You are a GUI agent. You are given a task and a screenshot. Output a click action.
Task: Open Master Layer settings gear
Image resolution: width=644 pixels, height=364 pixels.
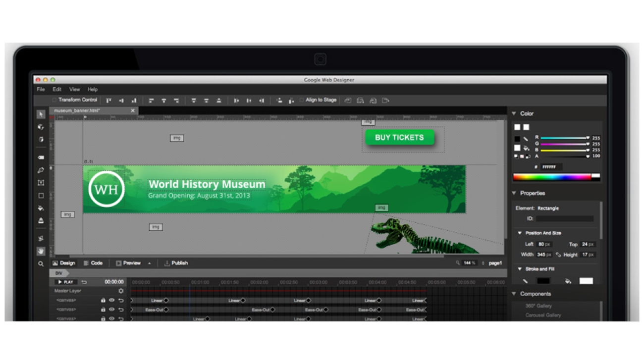pos(120,291)
